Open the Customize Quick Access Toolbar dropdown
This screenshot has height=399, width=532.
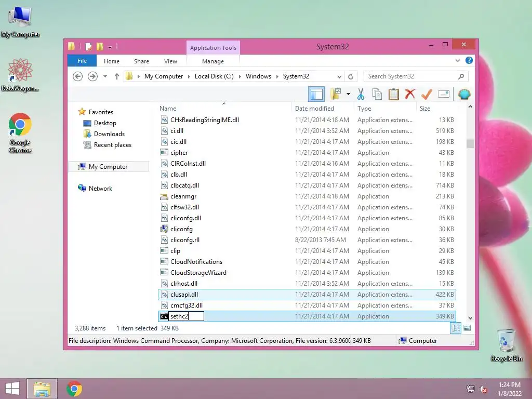pyautogui.click(x=110, y=47)
